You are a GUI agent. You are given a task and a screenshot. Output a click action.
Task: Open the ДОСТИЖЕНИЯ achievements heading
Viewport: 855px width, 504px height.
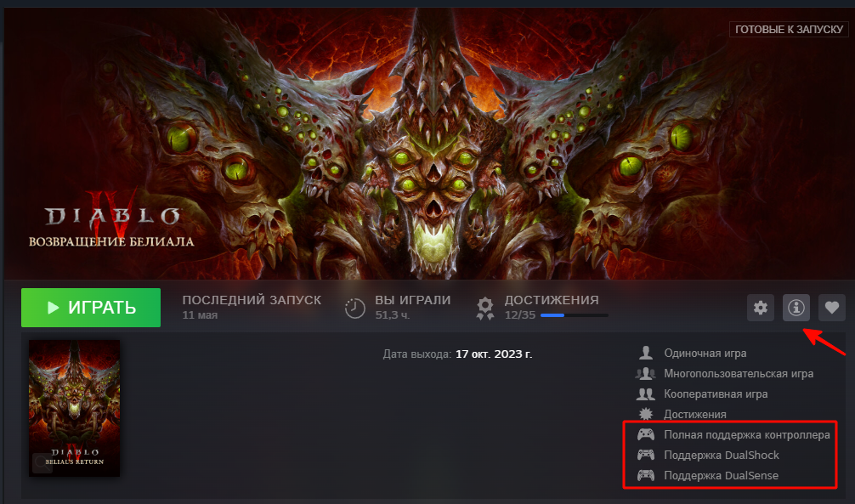click(x=552, y=300)
